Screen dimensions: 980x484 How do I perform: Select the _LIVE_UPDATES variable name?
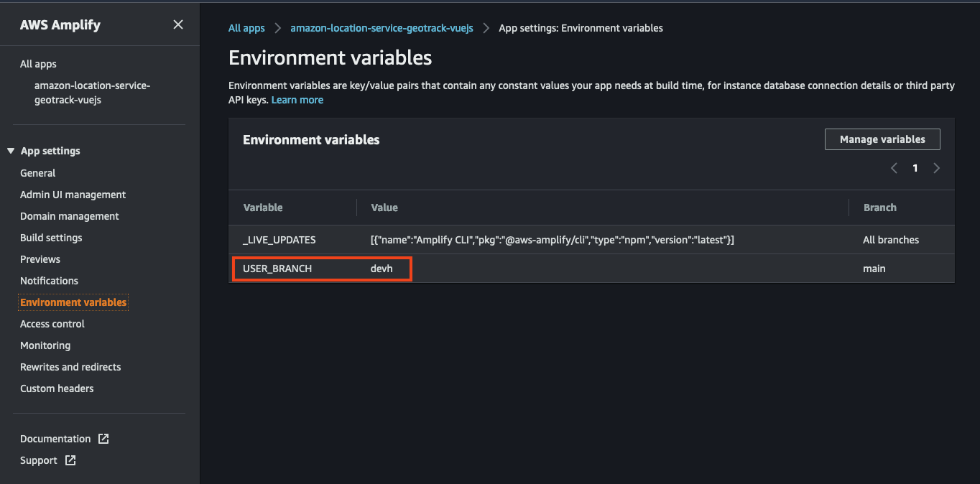coord(279,240)
